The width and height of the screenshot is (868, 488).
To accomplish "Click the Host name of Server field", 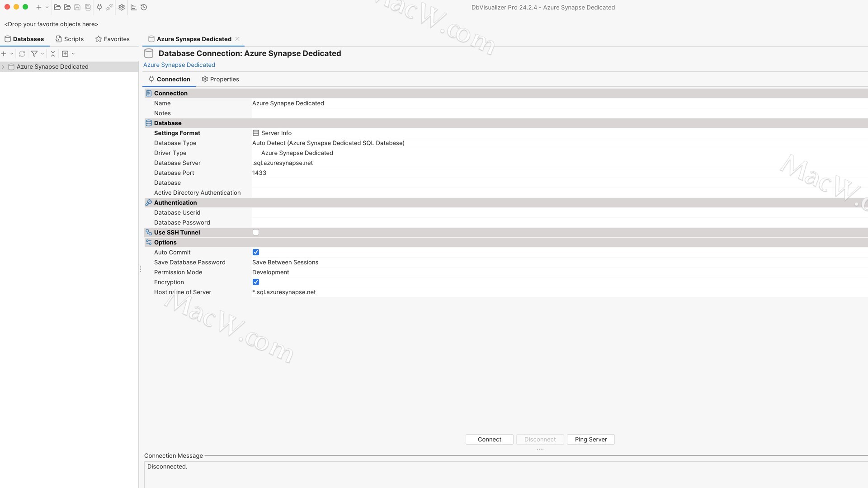I will [x=560, y=292].
